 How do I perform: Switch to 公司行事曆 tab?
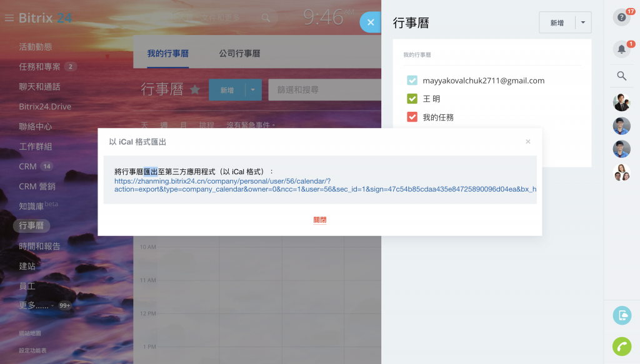tap(239, 54)
